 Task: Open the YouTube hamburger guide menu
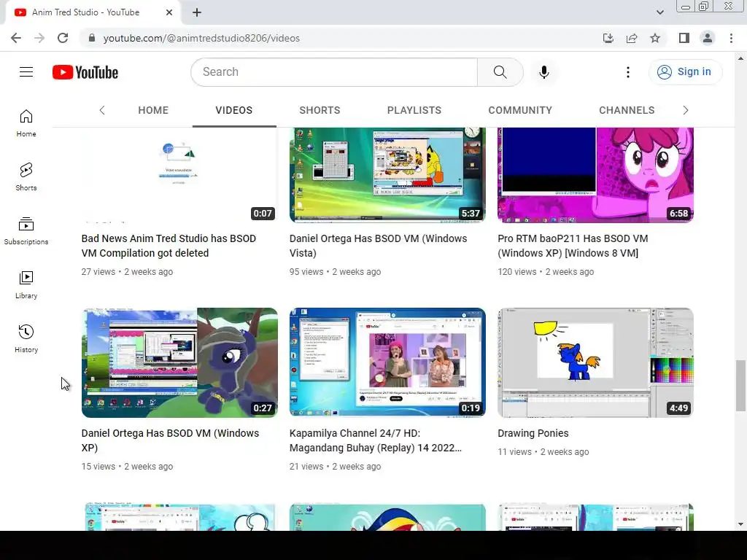coord(26,72)
